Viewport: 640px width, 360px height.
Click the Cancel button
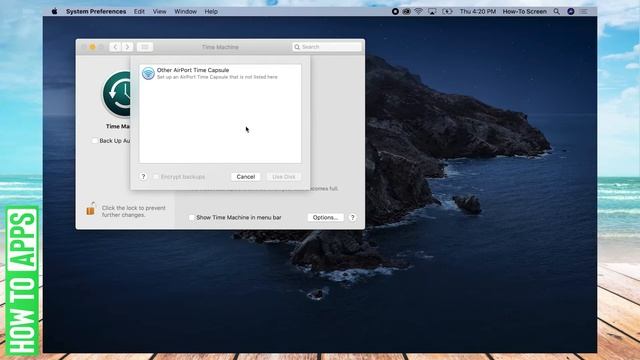pos(246,177)
